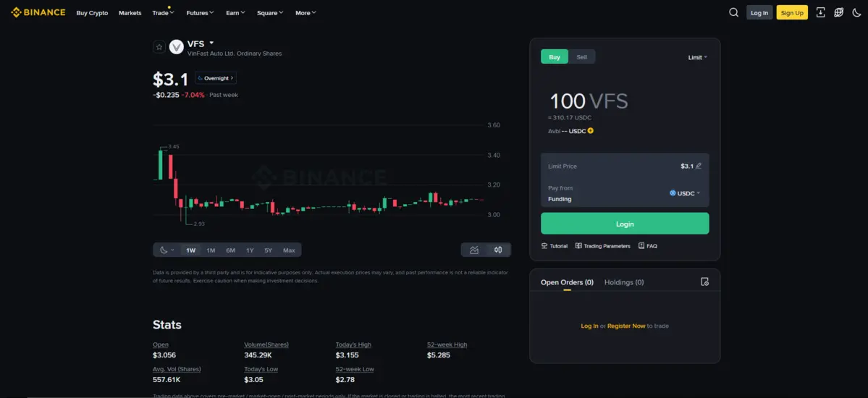The image size is (868, 398).
Task: Switch to Holdings tab
Action: (x=624, y=282)
